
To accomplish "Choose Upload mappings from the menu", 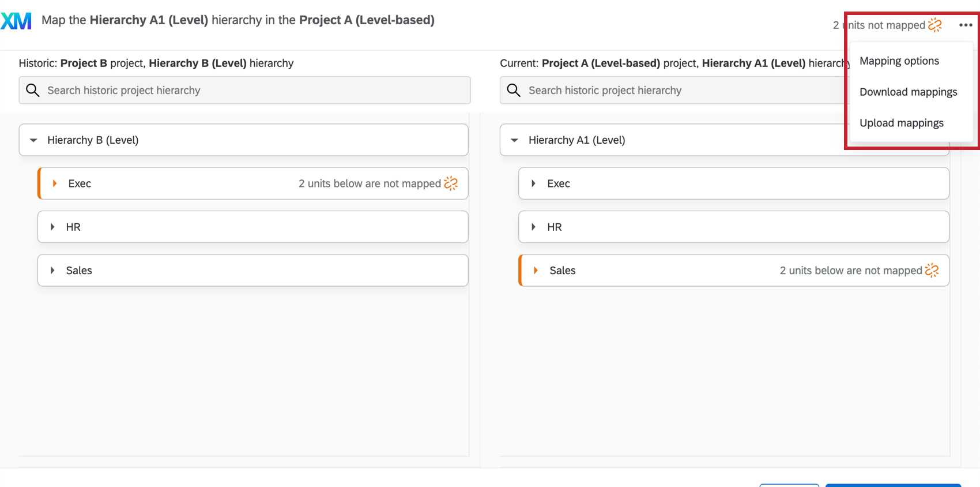I will click(x=901, y=122).
